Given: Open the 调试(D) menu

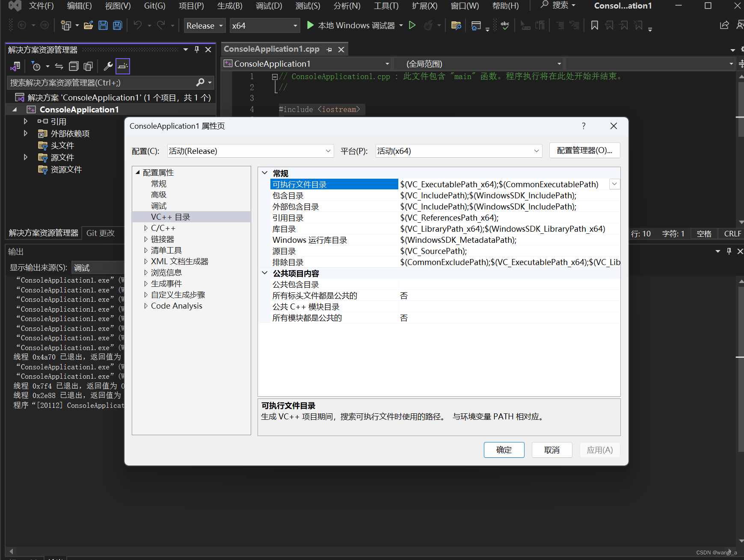Looking at the screenshot, I should pos(269,6).
